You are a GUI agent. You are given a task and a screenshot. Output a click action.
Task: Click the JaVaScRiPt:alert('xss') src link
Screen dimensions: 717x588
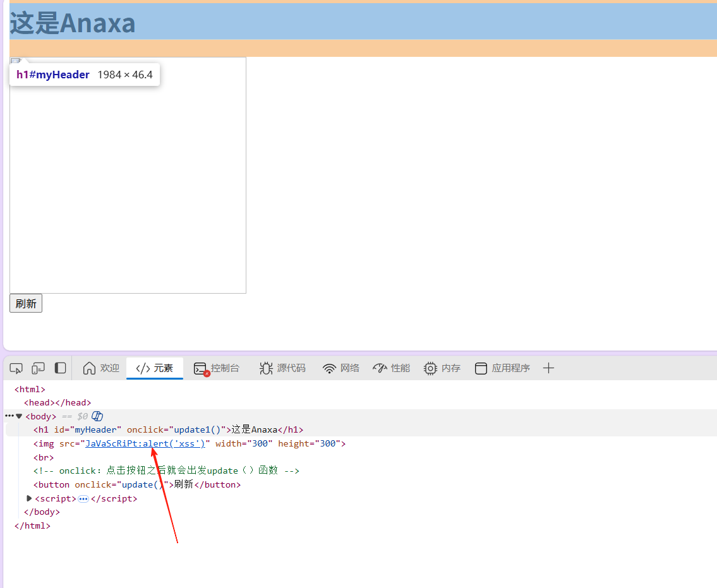(x=145, y=443)
